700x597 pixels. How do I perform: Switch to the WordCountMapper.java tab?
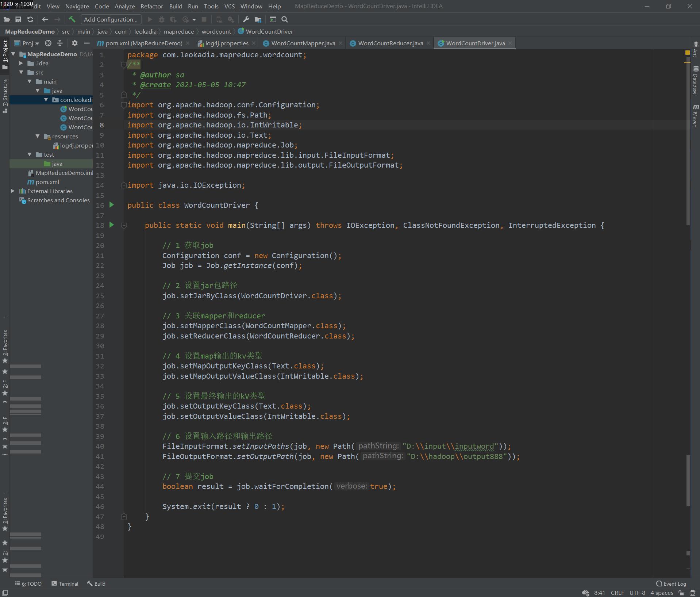303,43
